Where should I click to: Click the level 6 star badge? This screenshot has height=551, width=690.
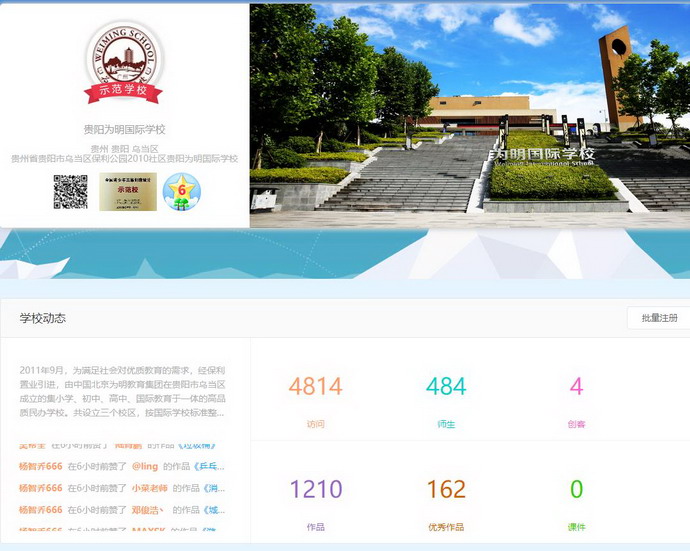pyautogui.click(x=181, y=191)
